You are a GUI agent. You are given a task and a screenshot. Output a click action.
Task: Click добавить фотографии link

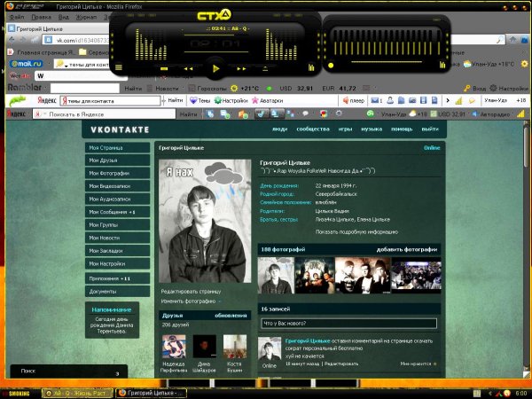(407, 250)
